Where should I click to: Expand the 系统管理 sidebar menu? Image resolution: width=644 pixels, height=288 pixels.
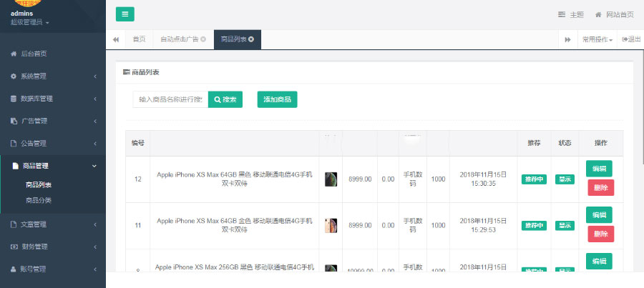tap(52, 76)
